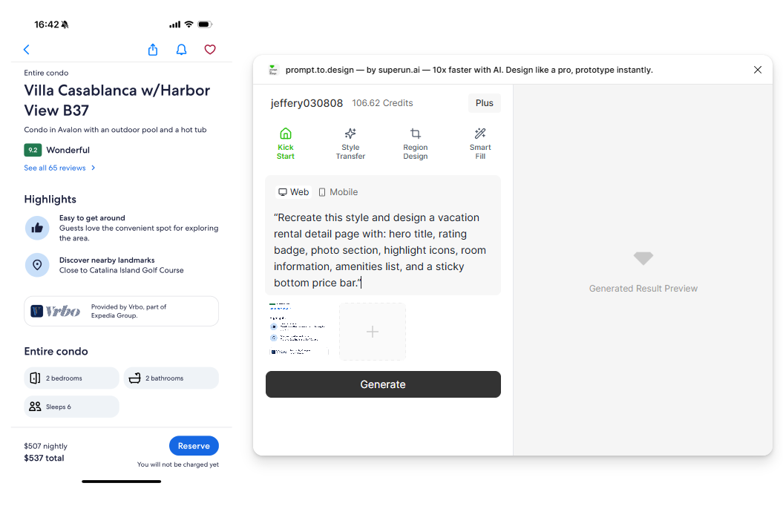Image resolution: width=783 pixels, height=532 pixels.
Task: Open the Style Transfer tool
Action: click(x=350, y=143)
